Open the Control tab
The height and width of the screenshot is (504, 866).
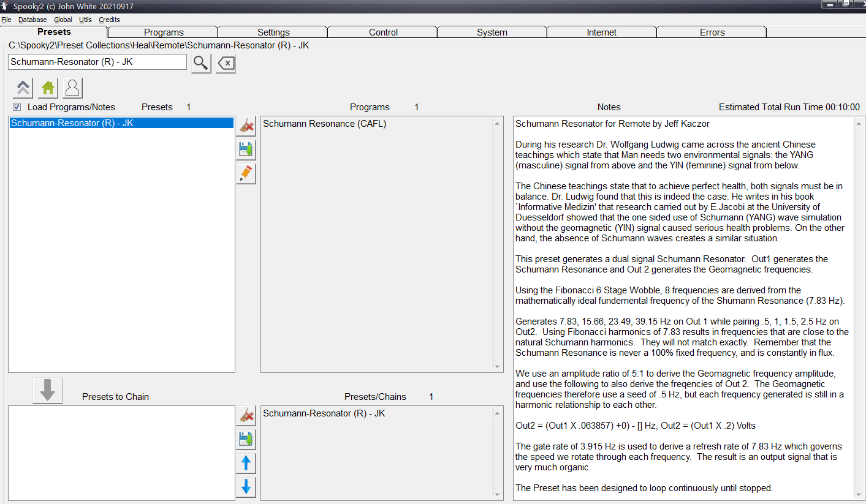[x=383, y=32]
